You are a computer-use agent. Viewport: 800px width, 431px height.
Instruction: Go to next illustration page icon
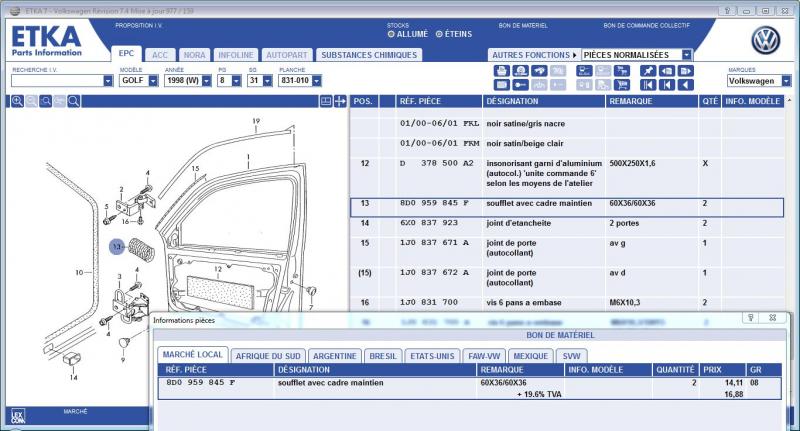pyautogui.click(x=686, y=71)
